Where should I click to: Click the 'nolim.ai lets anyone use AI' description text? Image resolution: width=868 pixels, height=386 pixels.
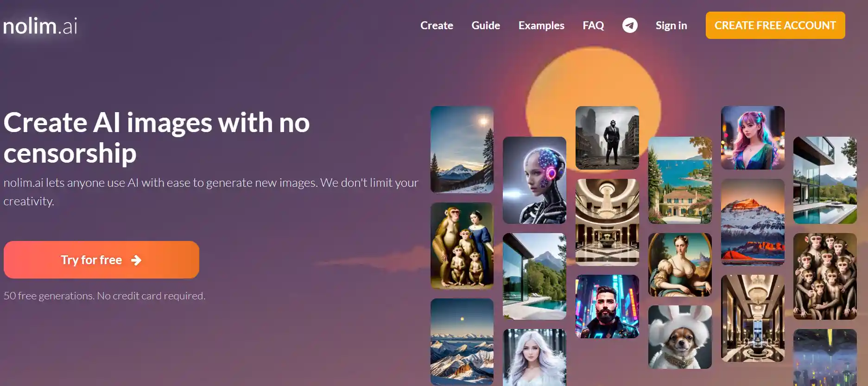(x=211, y=192)
